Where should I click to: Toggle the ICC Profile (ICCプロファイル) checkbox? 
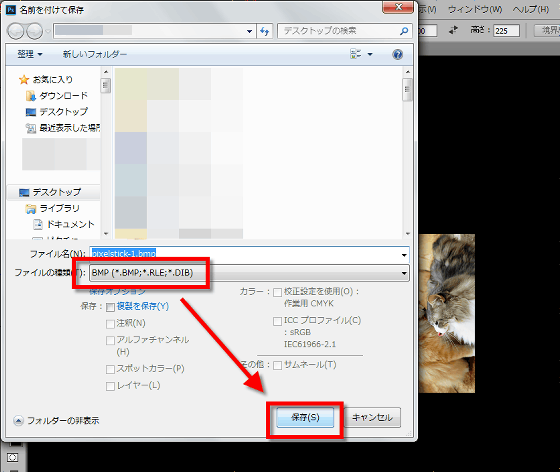(278, 321)
